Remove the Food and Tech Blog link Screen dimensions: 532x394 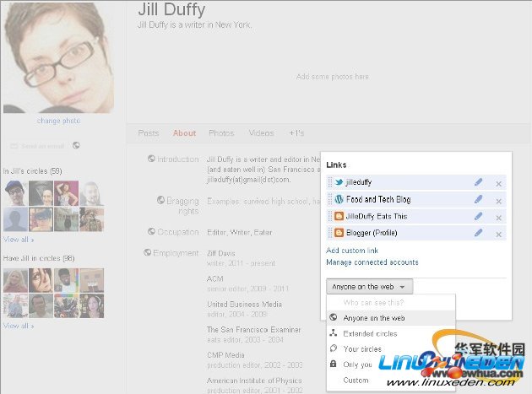(x=498, y=201)
